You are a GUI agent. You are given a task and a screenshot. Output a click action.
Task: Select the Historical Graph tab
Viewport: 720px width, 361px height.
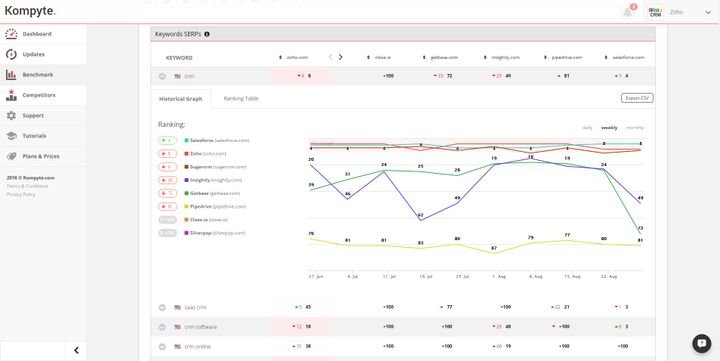[180, 99]
